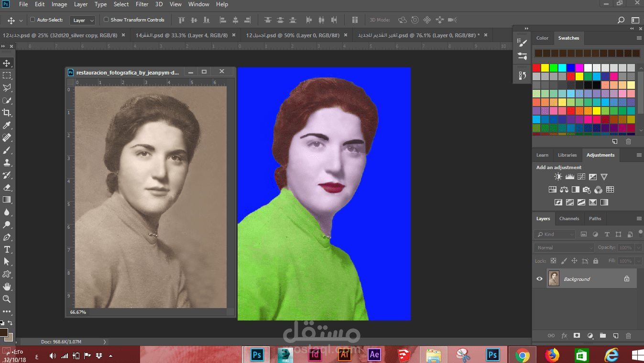Select the Horizontal Type tool
644x363 pixels.
point(7,249)
